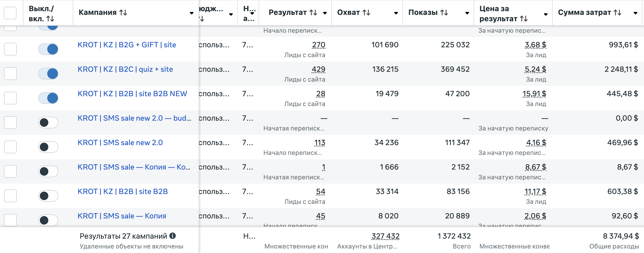Click the 15,91 $ cost per lead value
This screenshot has height=253, width=644.
(534, 94)
